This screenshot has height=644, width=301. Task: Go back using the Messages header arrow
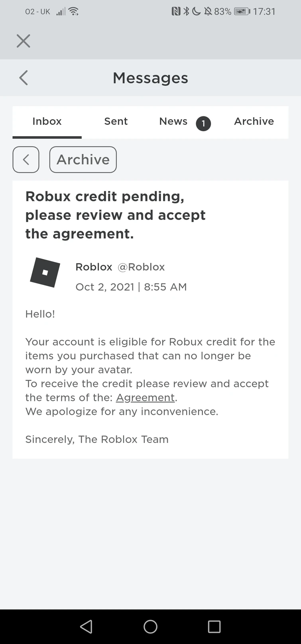(24, 78)
